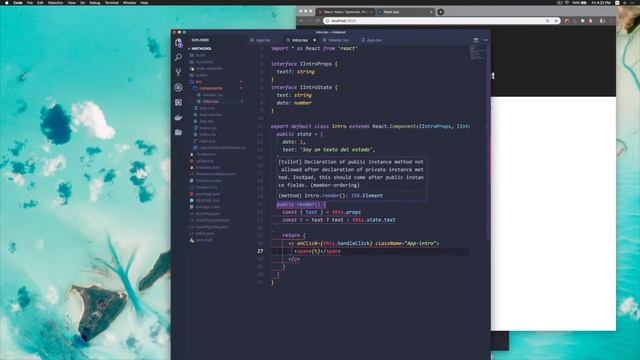Open the new tab button in the browser
The image size is (640, 360).
point(440,12)
